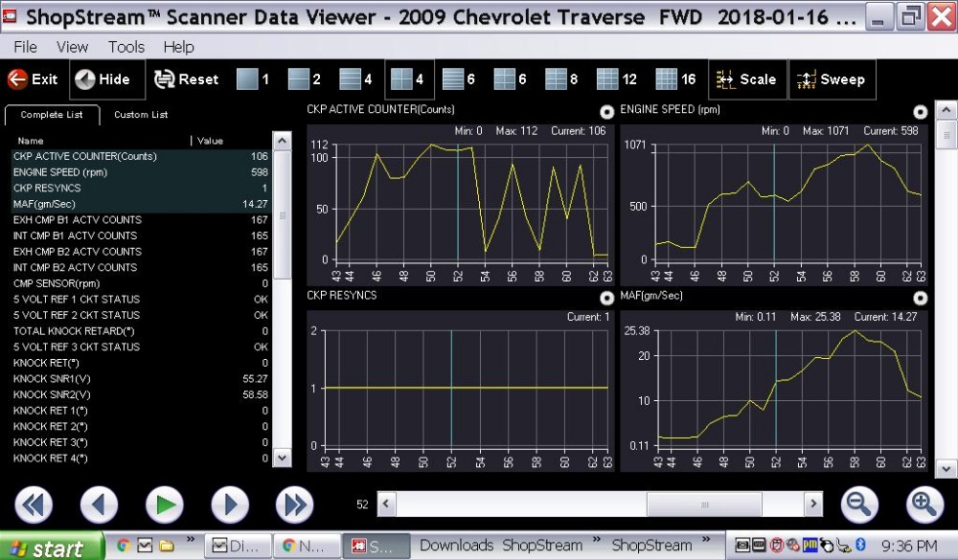The image size is (958, 560).
Task: Select the Scale graph tool
Action: point(747,79)
